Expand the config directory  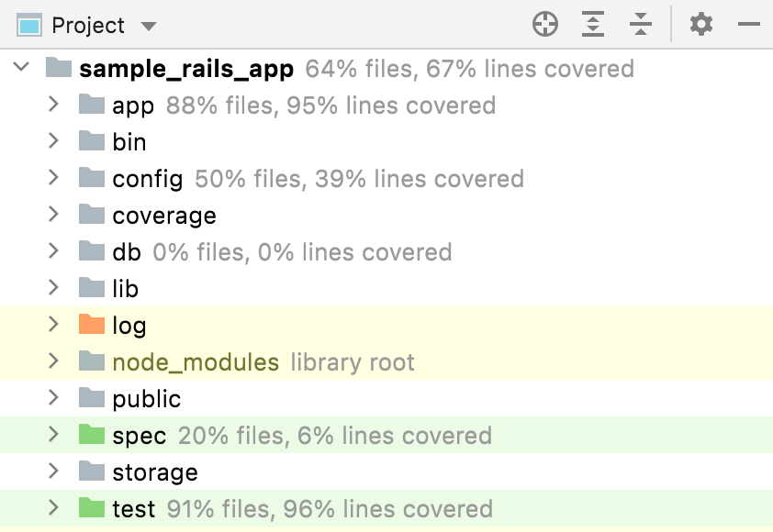click(x=53, y=178)
